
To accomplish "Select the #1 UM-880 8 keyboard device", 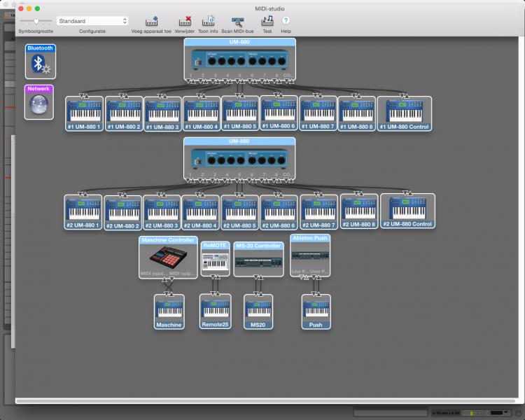I will point(356,114).
